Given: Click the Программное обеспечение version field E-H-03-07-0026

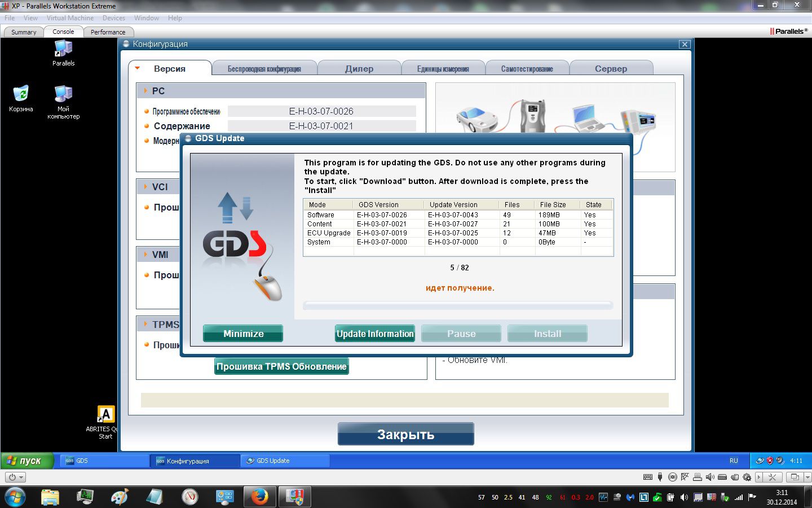Looking at the screenshot, I should (321, 111).
